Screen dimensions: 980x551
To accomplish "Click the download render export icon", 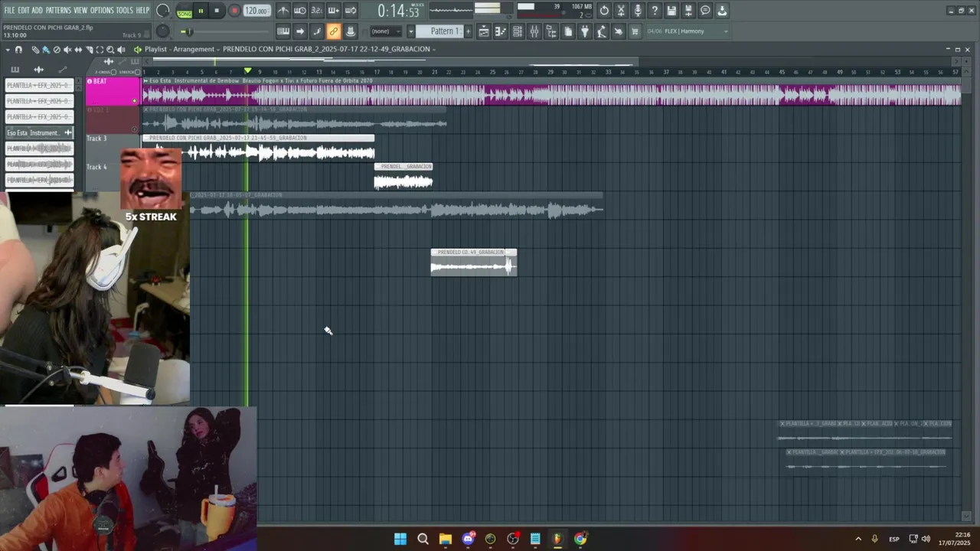I will click(x=722, y=11).
